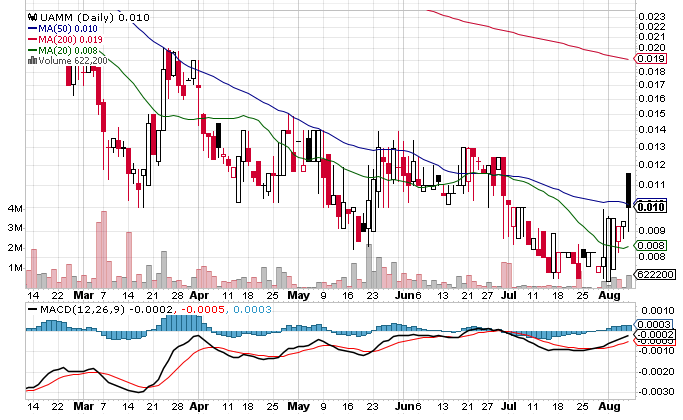Click the blue 0.0003 tag on MACD axis

tap(655, 324)
